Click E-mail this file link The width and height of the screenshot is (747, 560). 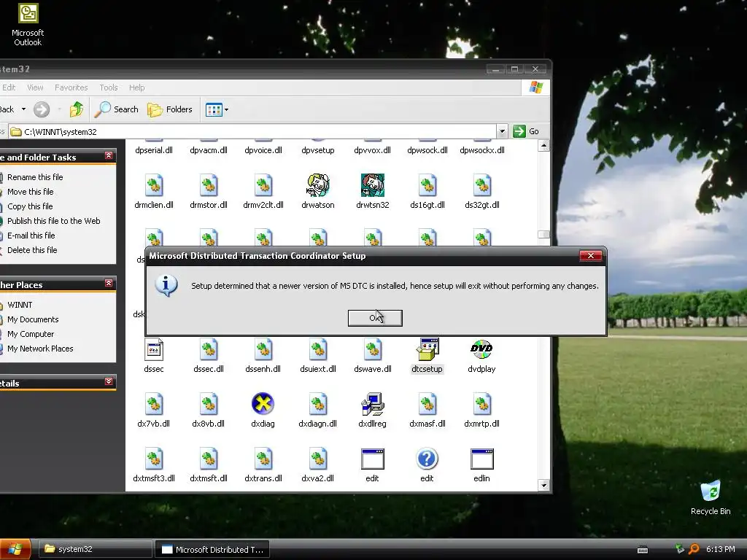click(x=31, y=236)
